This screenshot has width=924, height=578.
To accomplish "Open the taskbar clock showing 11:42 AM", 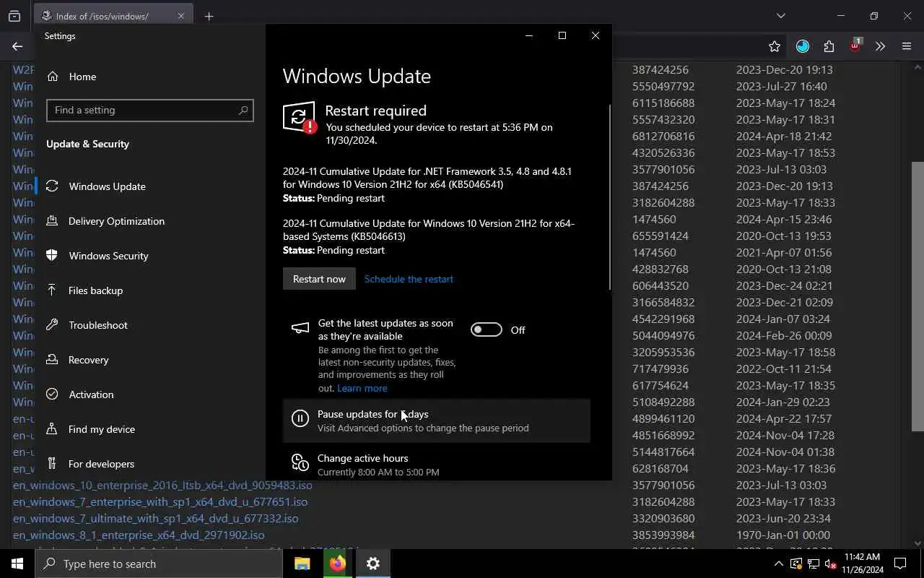I will (x=863, y=564).
